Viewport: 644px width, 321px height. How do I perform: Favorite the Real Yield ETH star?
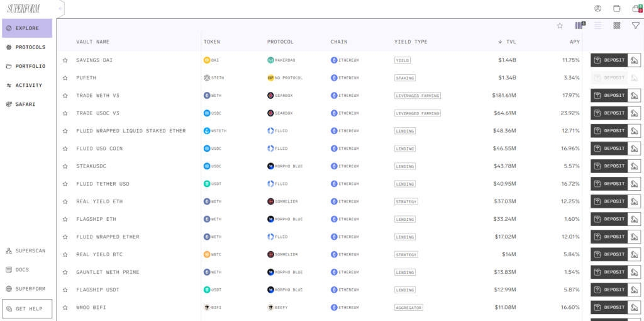pos(65,201)
